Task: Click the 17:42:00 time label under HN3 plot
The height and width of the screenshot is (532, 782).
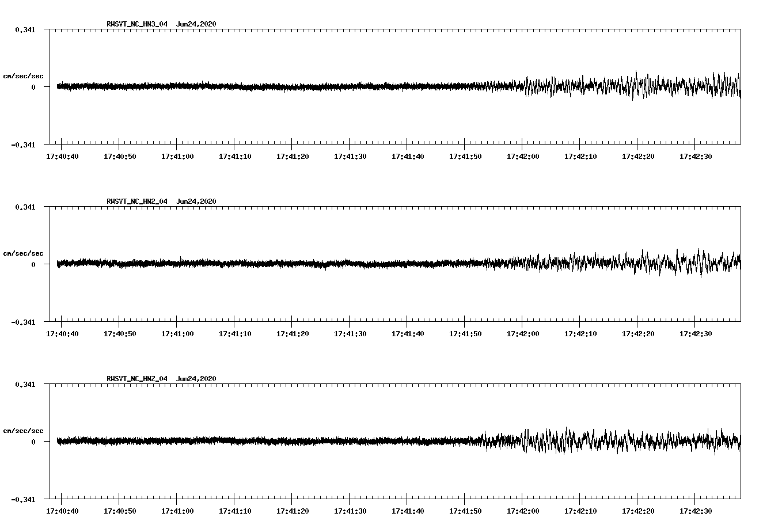Action: click(523, 157)
